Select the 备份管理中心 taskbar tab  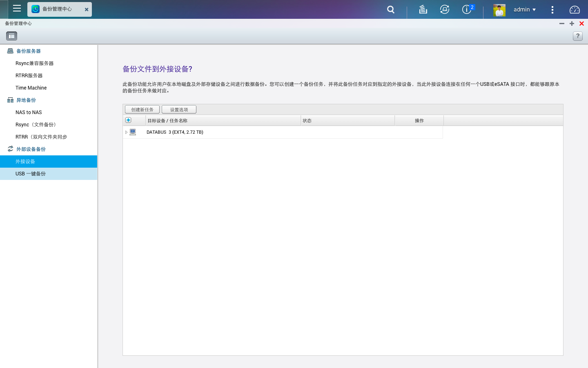60,9
